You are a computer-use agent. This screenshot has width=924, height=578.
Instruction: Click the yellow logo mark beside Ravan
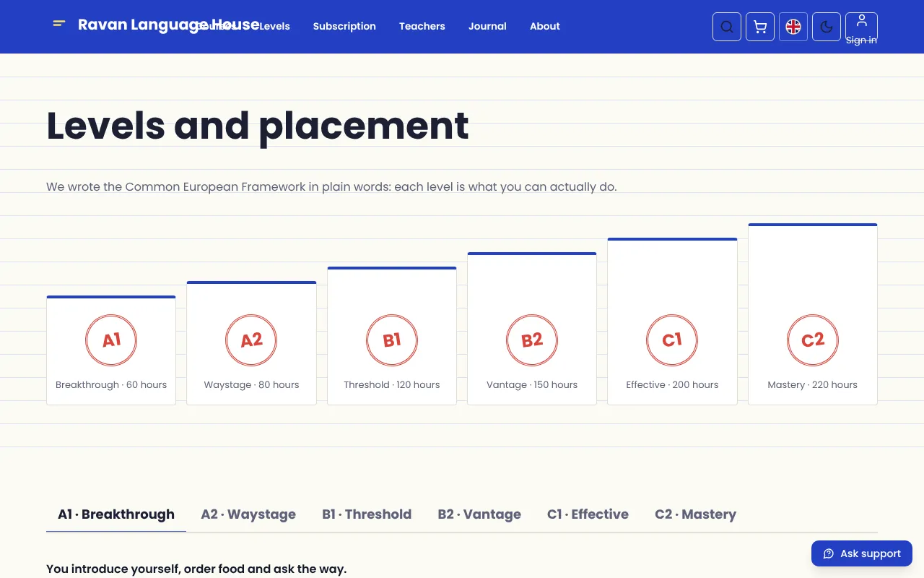[59, 25]
